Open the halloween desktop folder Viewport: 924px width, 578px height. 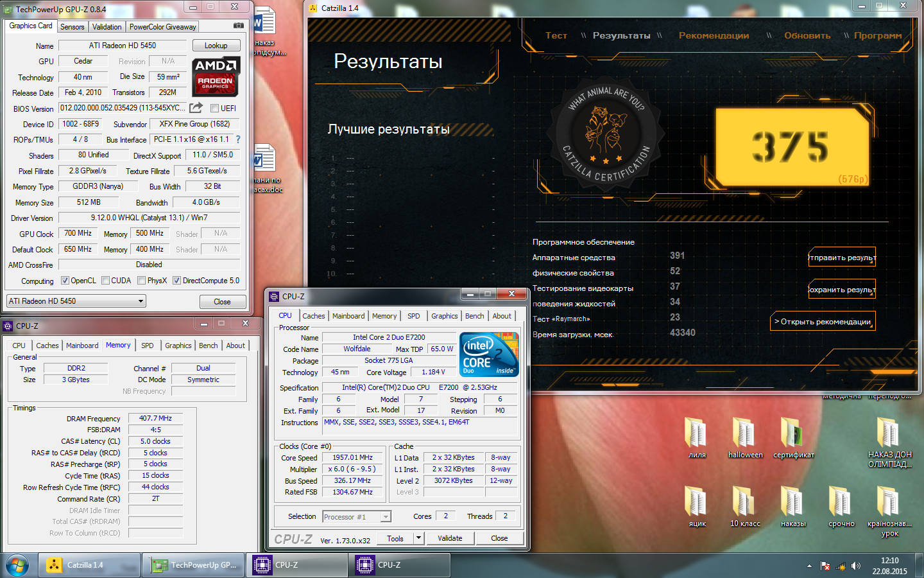coord(745,437)
